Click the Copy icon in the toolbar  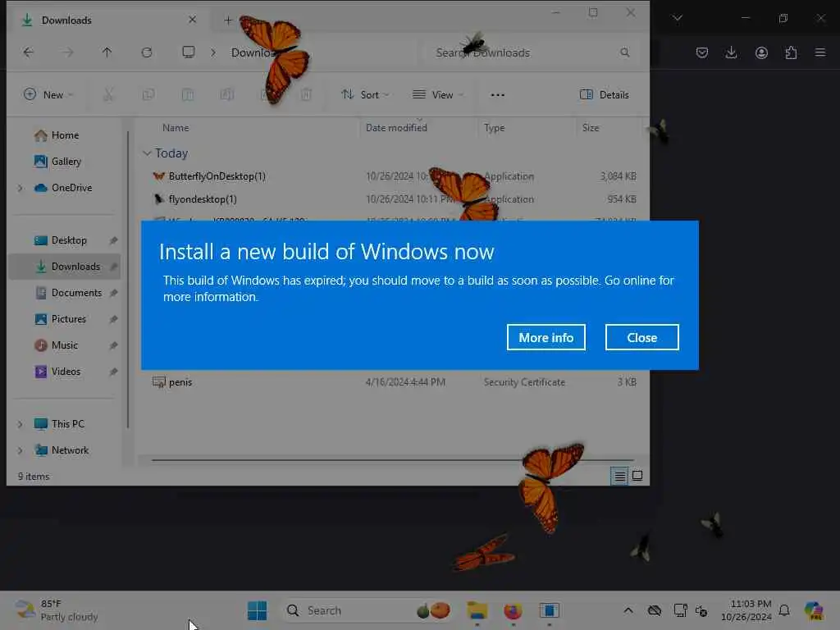click(148, 95)
